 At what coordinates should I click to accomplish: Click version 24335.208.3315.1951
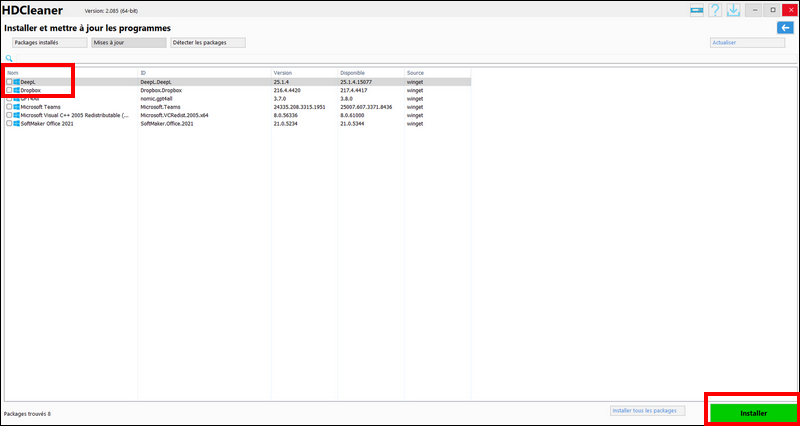(299, 107)
